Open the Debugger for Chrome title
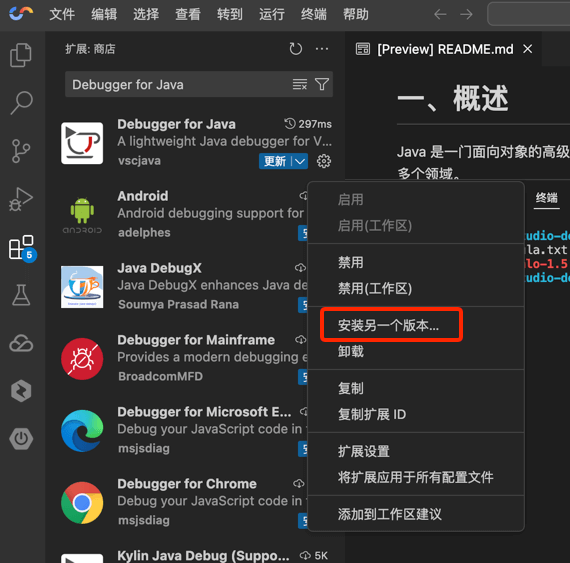The image size is (570, 563). click(x=187, y=484)
